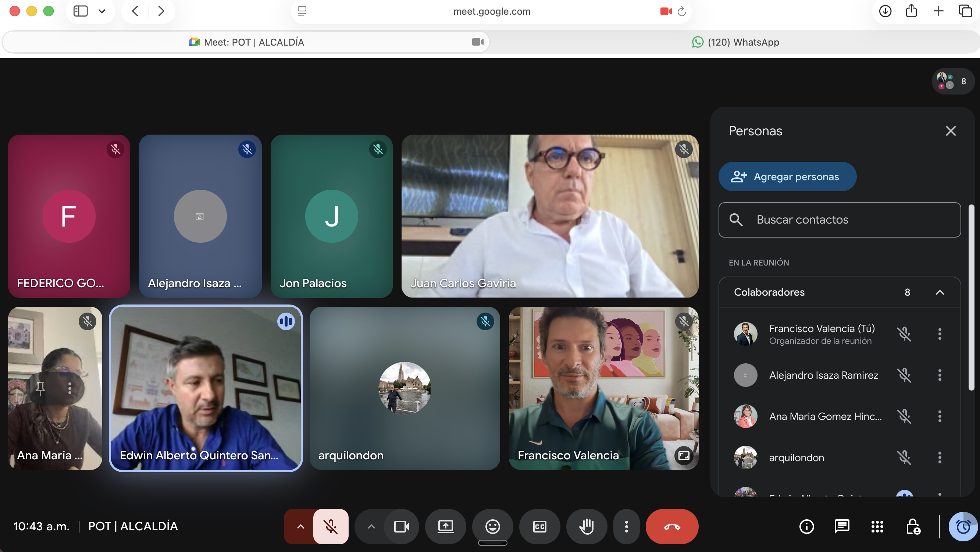
Task: Toggle the Safari sidebar
Action: tap(80, 11)
